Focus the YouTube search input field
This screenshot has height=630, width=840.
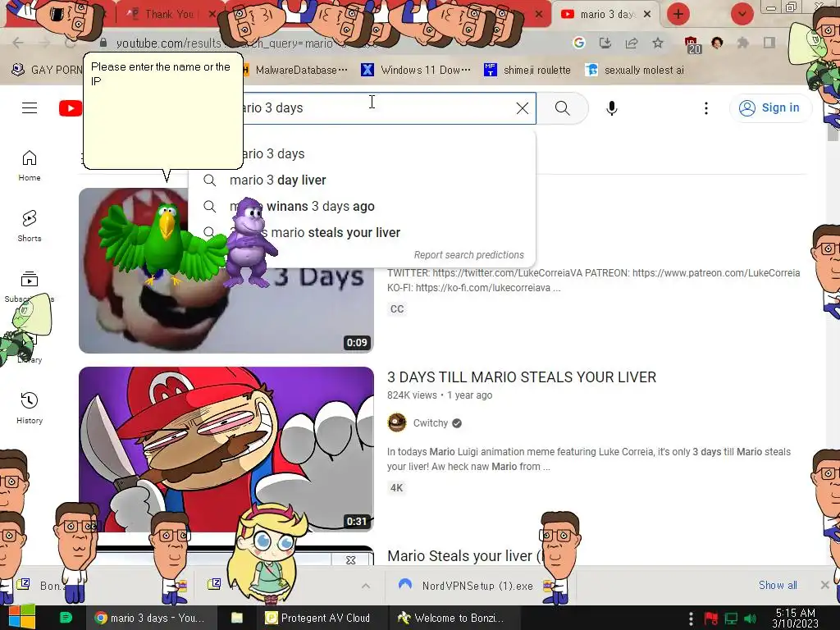[375, 108]
